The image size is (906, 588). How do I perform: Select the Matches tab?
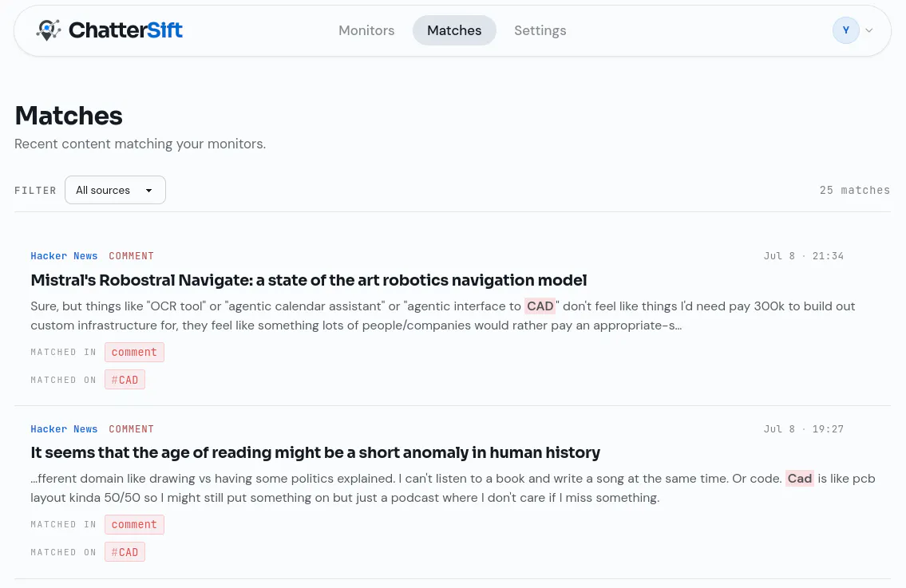(x=454, y=30)
